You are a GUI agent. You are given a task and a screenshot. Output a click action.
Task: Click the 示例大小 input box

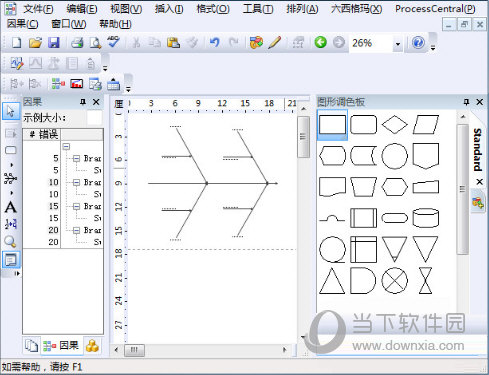94,118
